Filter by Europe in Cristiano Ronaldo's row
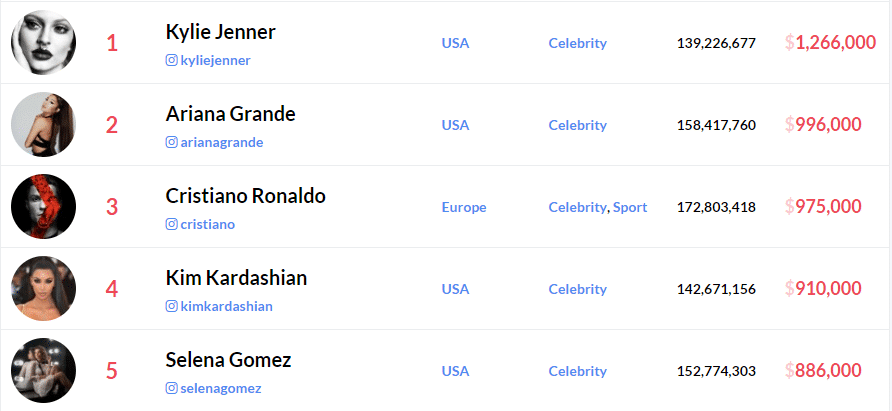This screenshot has width=892, height=411. pyautogui.click(x=464, y=207)
